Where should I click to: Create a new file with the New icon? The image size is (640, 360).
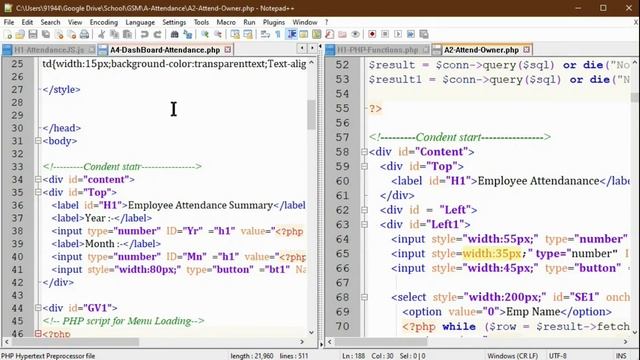[8, 35]
